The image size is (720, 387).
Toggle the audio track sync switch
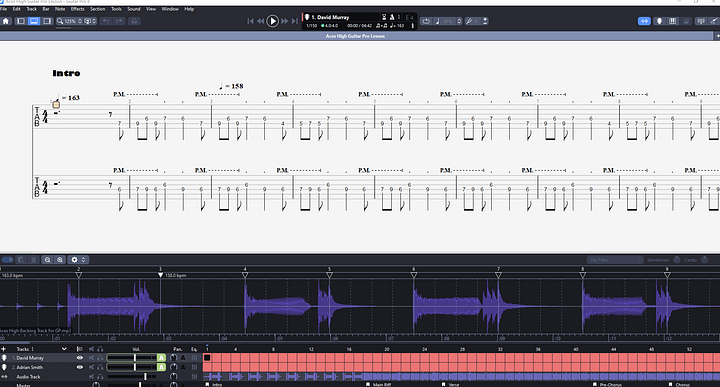(8, 260)
